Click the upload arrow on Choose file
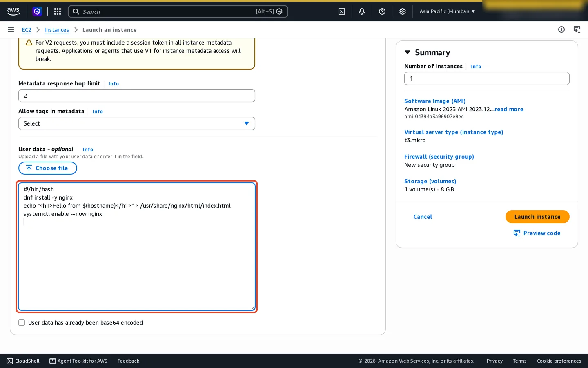Screen dimensions: 588x368 [x=29, y=168]
